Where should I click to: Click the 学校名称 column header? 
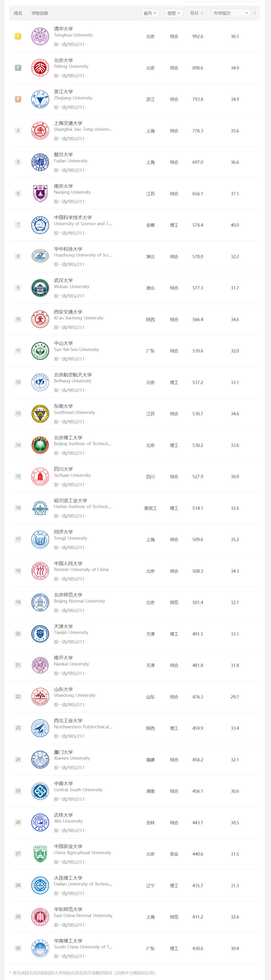tap(40, 13)
